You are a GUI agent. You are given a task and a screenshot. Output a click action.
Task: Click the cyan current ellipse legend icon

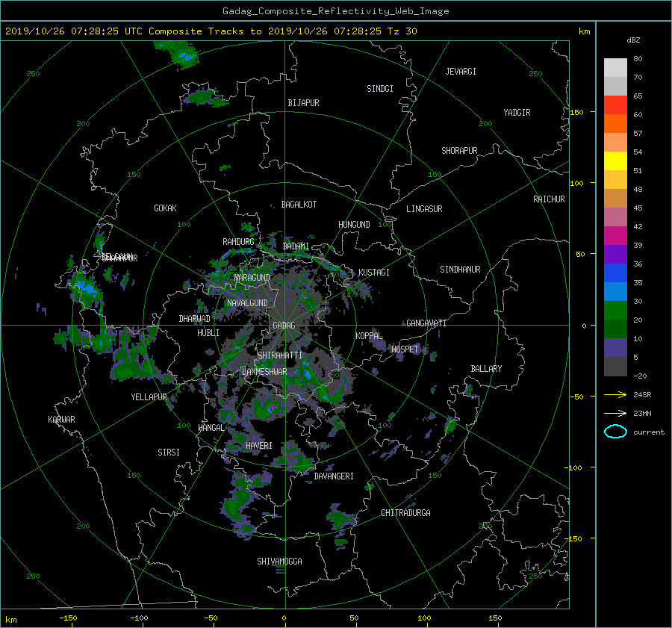(x=615, y=432)
